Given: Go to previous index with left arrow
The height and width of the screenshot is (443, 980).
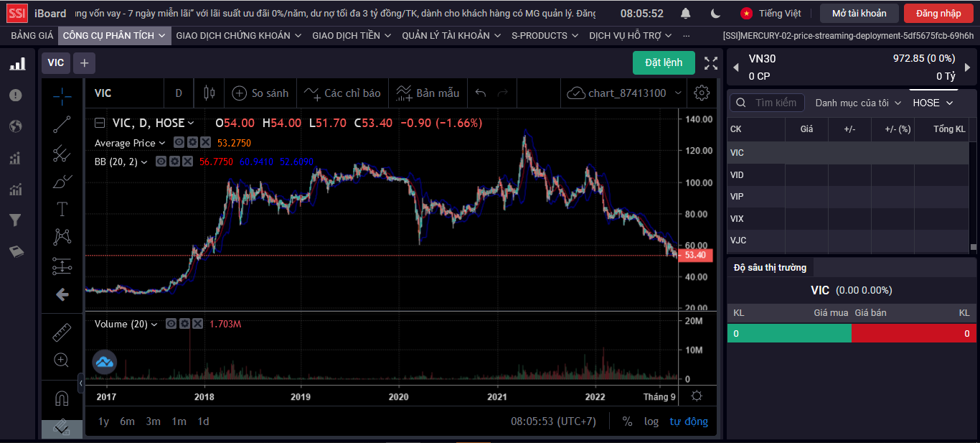Looking at the screenshot, I should pos(736,67).
